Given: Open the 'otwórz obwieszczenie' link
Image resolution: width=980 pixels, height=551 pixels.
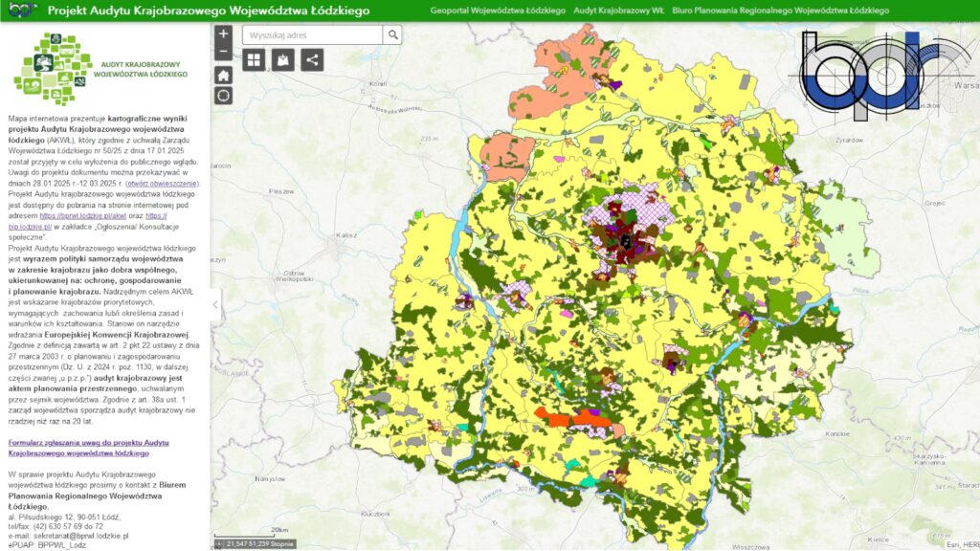Looking at the screenshot, I should 165,183.
